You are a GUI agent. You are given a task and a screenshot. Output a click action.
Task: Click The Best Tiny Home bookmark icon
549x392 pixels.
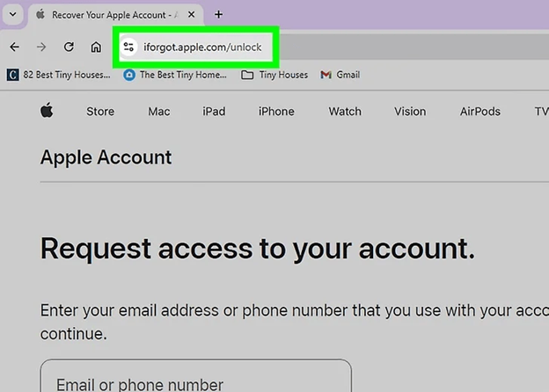pyautogui.click(x=129, y=75)
